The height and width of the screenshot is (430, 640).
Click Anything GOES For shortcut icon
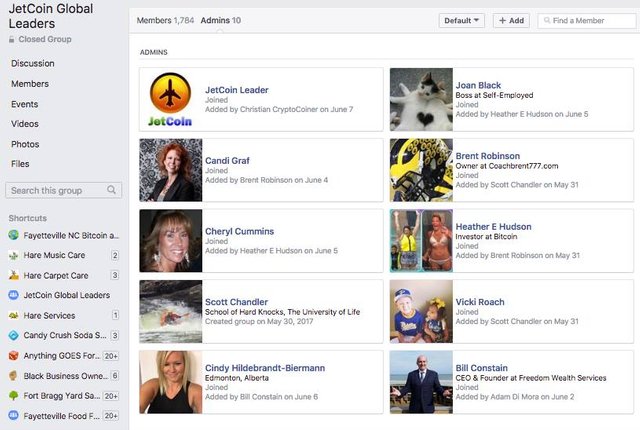(x=13, y=356)
